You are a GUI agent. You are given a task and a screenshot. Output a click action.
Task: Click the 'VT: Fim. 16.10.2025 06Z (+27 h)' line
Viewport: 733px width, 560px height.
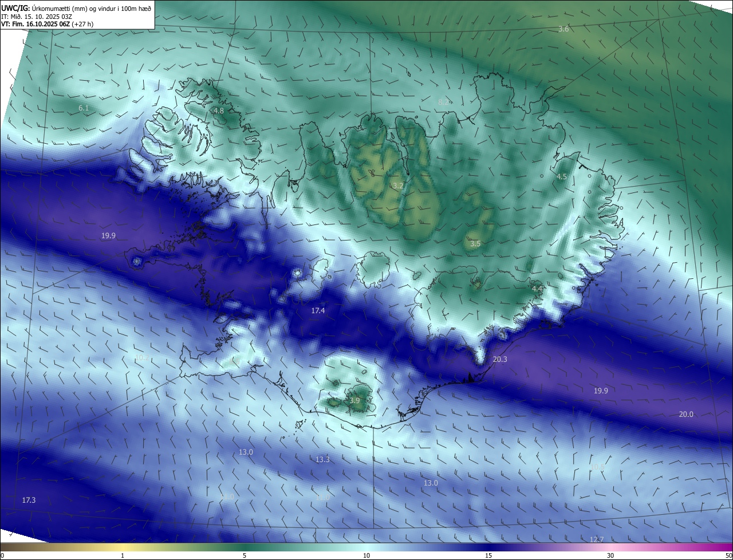tap(48, 24)
